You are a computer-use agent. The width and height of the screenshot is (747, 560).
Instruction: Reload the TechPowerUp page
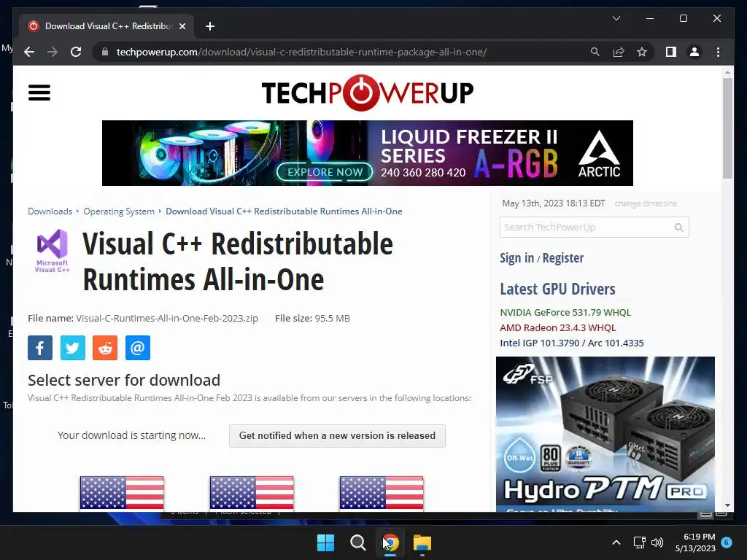click(x=76, y=52)
